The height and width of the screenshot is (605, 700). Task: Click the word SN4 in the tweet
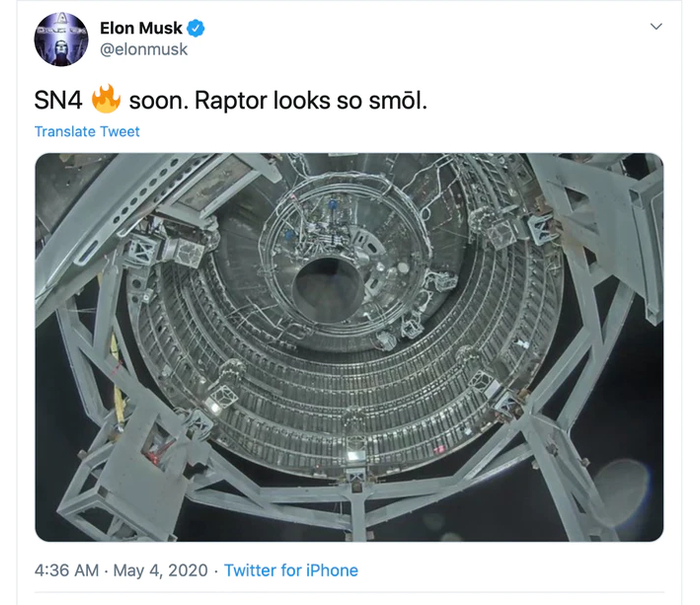tap(58, 100)
